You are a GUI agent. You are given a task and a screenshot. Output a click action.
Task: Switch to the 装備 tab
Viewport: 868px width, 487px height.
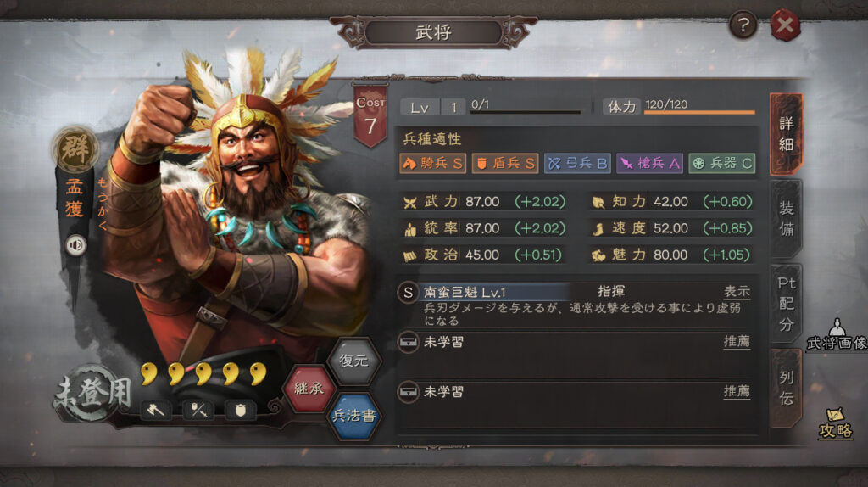coord(786,218)
